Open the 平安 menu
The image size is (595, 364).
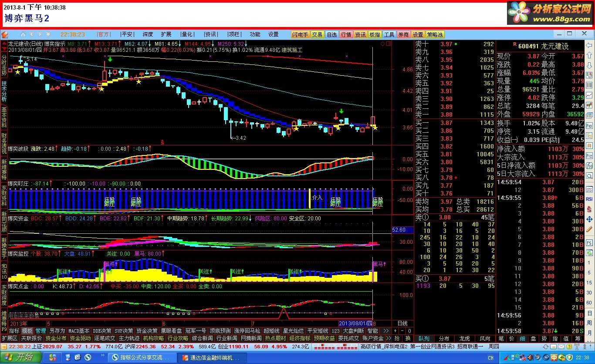[127, 34]
